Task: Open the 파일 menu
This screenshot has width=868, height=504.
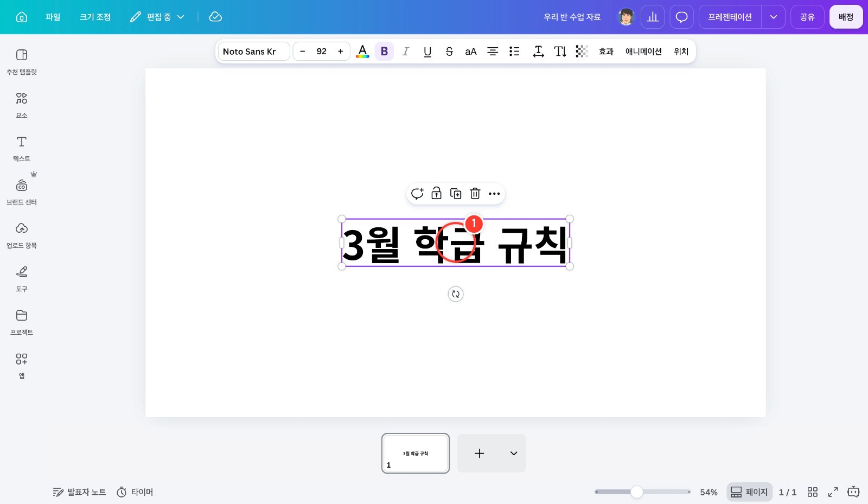Action: click(x=53, y=17)
